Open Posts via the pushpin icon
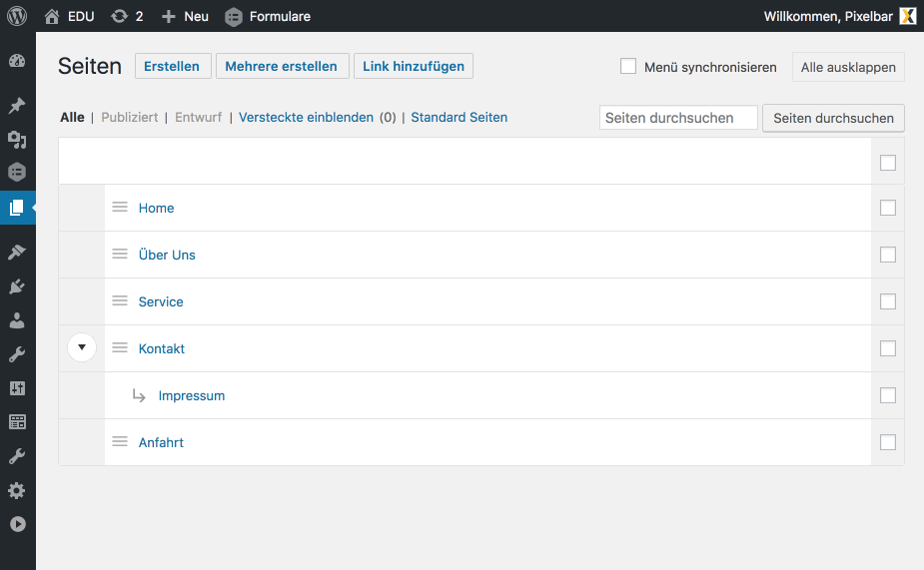This screenshot has height=570, width=924. coord(17,106)
